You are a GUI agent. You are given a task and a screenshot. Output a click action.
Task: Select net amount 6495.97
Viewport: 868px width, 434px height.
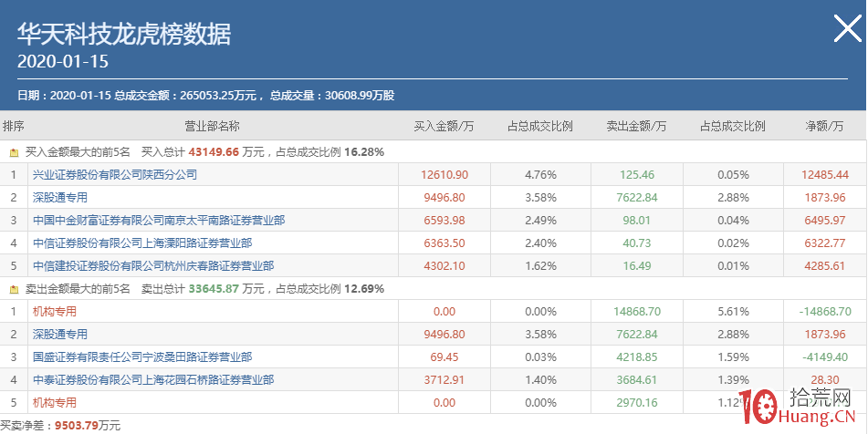[825, 221]
